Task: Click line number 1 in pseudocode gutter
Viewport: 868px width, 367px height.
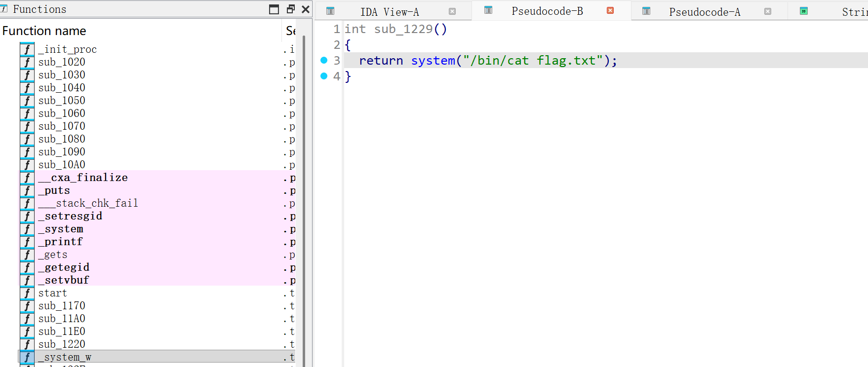Action: 337,29
